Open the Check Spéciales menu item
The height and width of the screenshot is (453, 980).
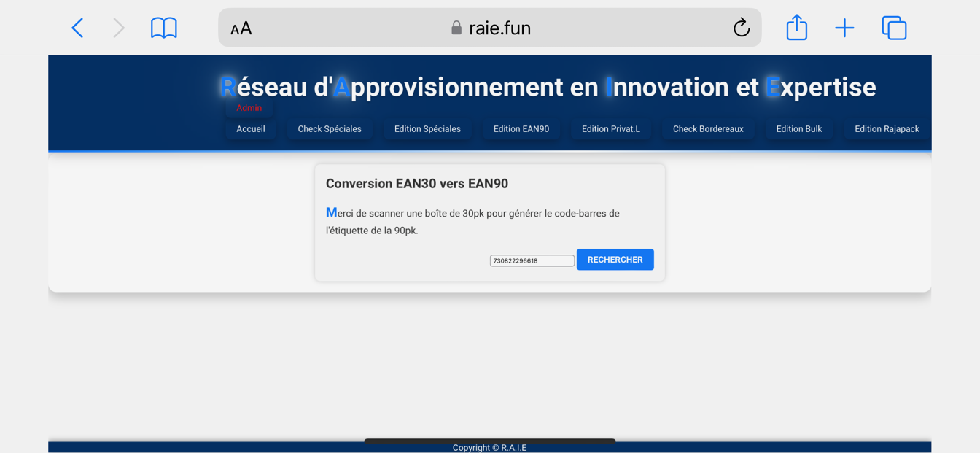(x=330, y=129)
